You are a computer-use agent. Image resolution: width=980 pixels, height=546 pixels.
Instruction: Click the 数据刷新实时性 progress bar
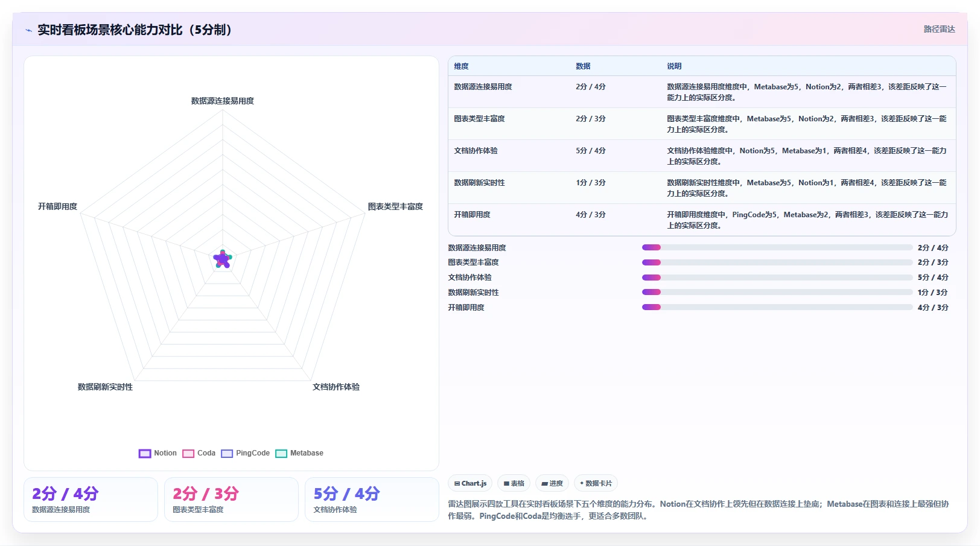coord(777,292)
